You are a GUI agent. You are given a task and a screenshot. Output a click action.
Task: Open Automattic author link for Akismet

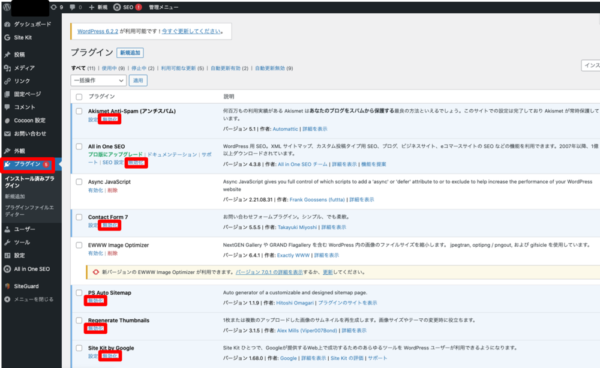[285, 129]
